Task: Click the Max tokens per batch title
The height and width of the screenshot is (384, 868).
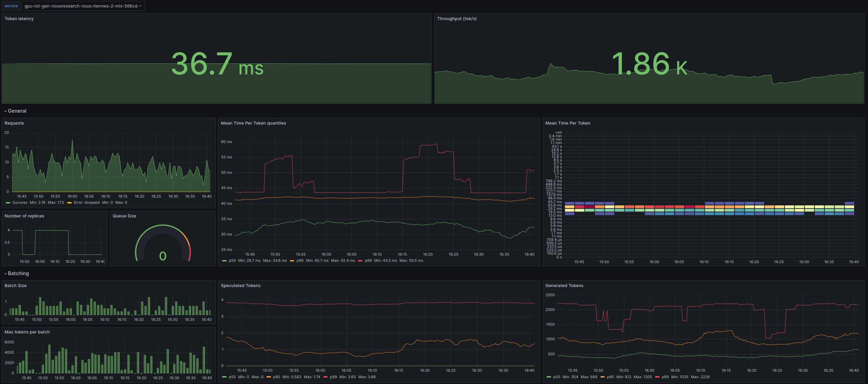Action: [27, 332]
